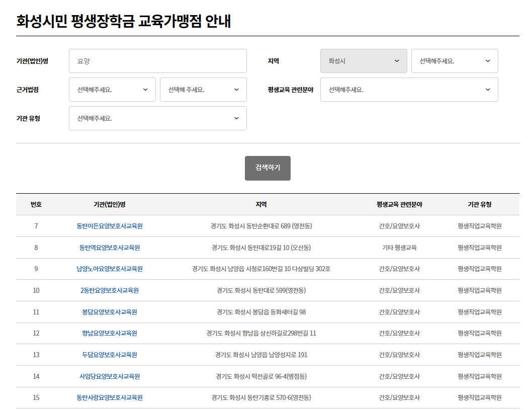Click the 검색하기 search button
Viewport: 532px width, 410px height.
pyautogui.click(x=268, y=169)
